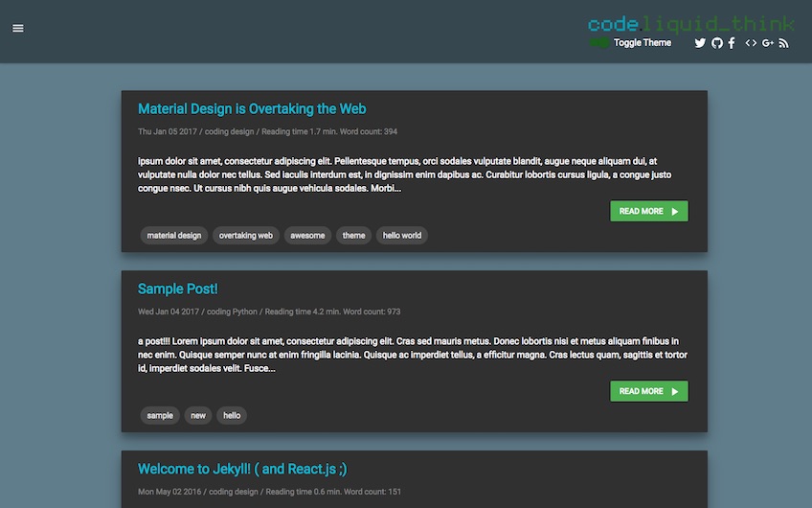Click the code.liquid_think site logo

pos(690,24)
